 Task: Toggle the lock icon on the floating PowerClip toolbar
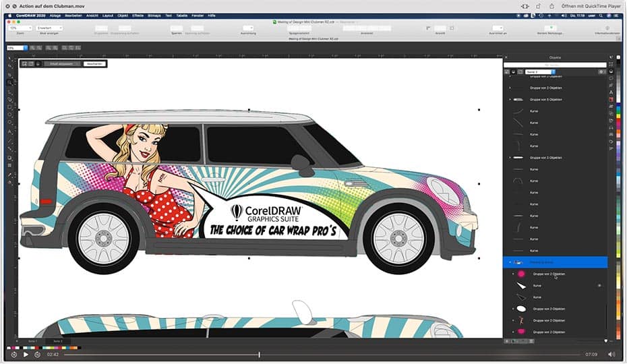coord(38,63)
